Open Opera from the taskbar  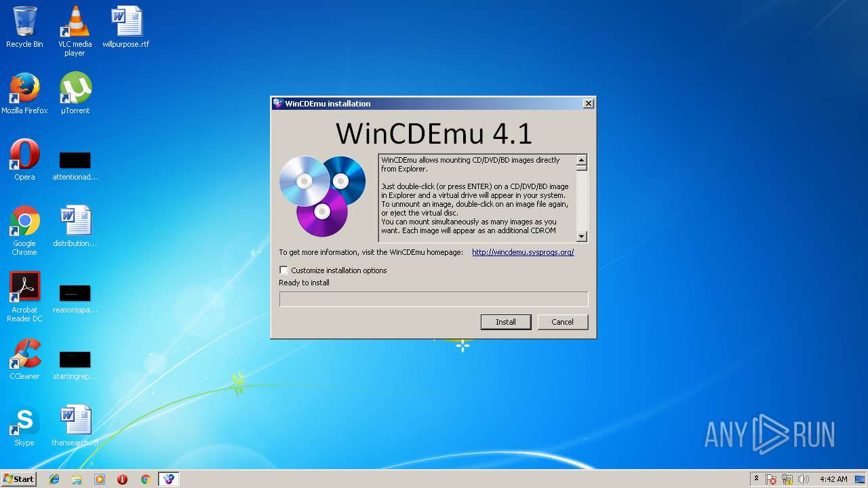pyautogui.click(x=122, y=479)
